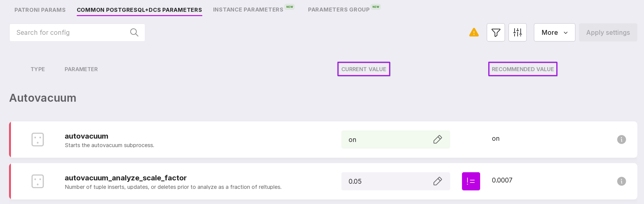Edit autovacuum_analyze_scale_factor value with pencil icon
The width and height of the screenshot is (644, 204).
point(437,181)
